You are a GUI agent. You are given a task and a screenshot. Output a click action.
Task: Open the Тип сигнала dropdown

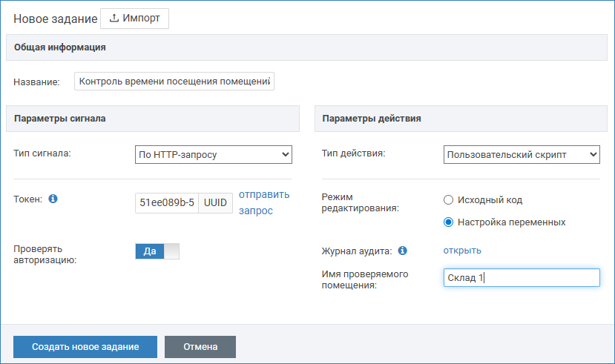[214, 155]
